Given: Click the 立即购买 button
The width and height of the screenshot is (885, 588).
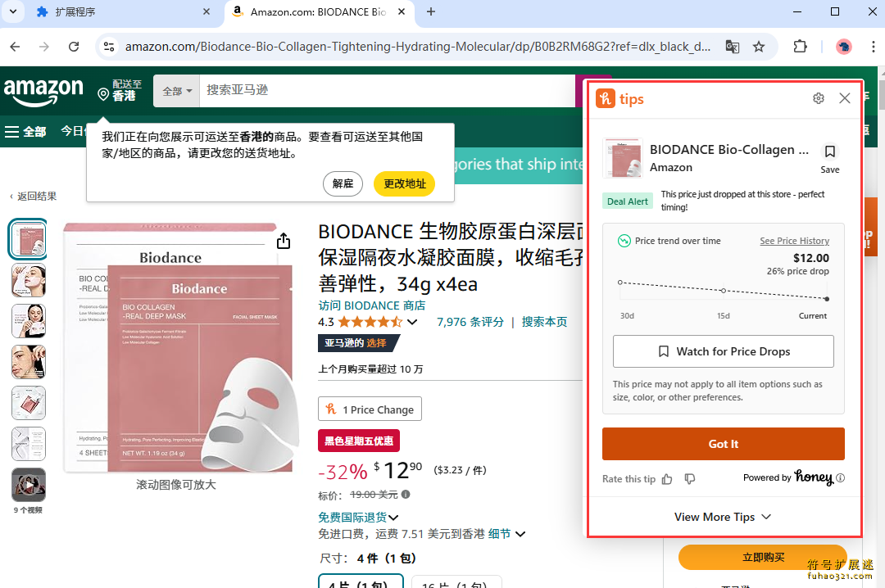Looking at the screenshot, I should coord(763,558).
